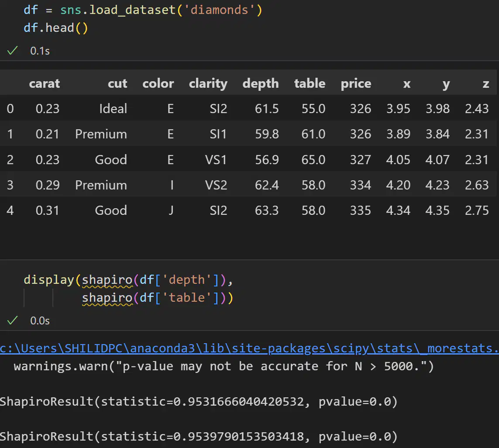
Task: Click the carat value 0.31
Action: pyautogui.click(x=48, y=210)
